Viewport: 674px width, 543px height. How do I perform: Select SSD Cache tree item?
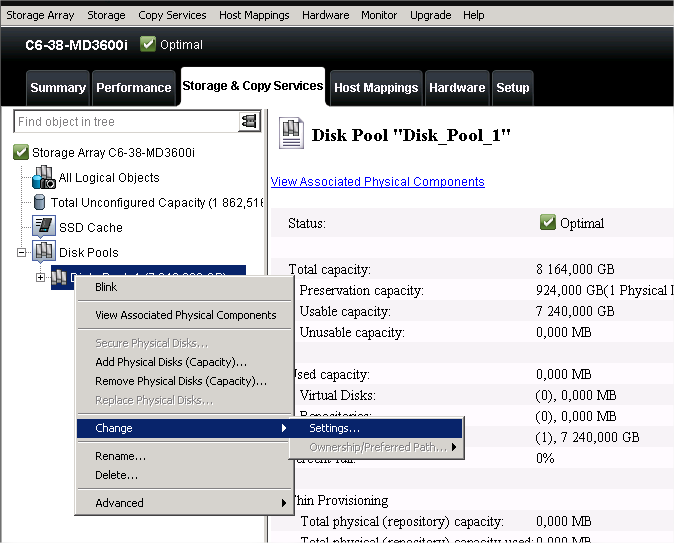pos(91,227)
